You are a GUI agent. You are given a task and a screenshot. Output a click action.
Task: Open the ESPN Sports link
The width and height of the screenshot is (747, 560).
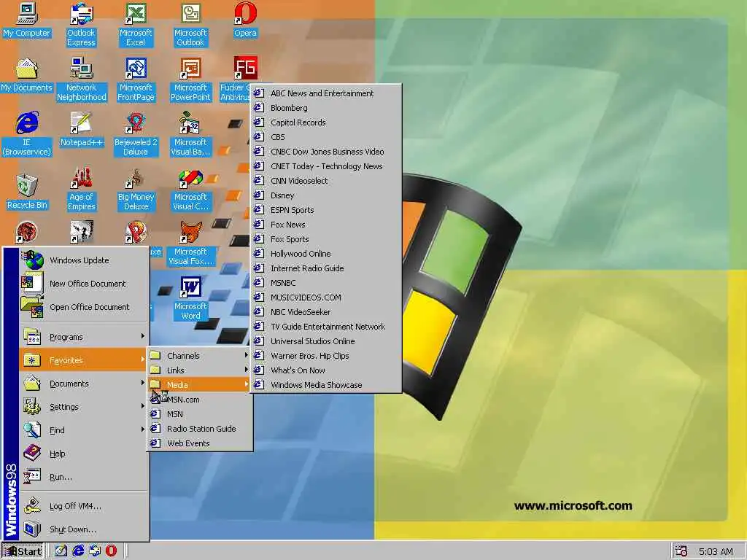pos(326,210)
